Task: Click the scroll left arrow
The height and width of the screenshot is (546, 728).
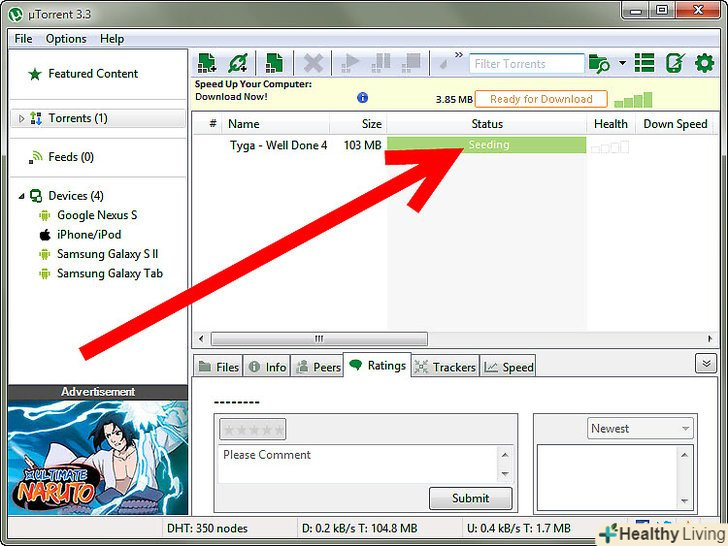Action: [x=201, y=338]
